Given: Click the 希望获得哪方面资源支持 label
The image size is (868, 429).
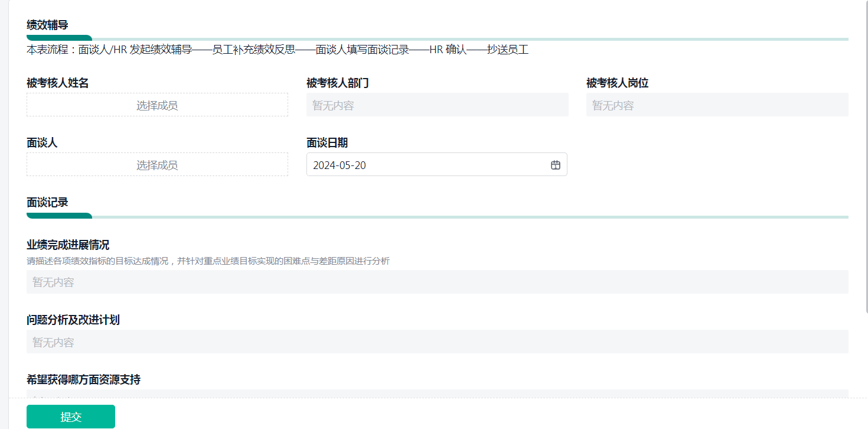Looking at the screenshot, I should click(83, 379).
